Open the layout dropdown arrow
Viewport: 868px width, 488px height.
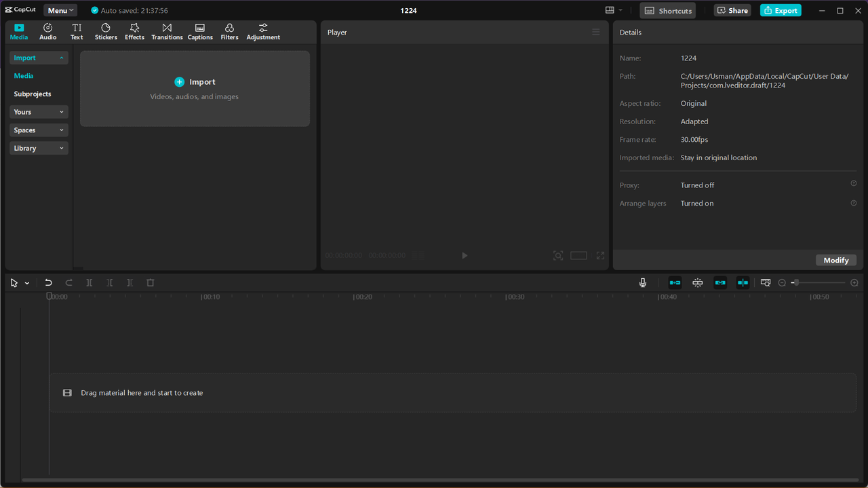620,10
